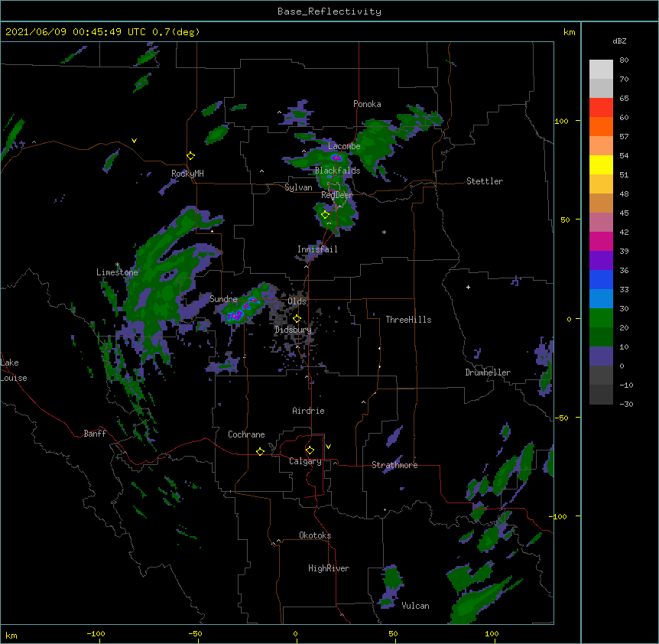Image resolution: width=659 pixels, height=644 pixels.
Task: Select the Sylvan label on map
Action: point(298,187)
